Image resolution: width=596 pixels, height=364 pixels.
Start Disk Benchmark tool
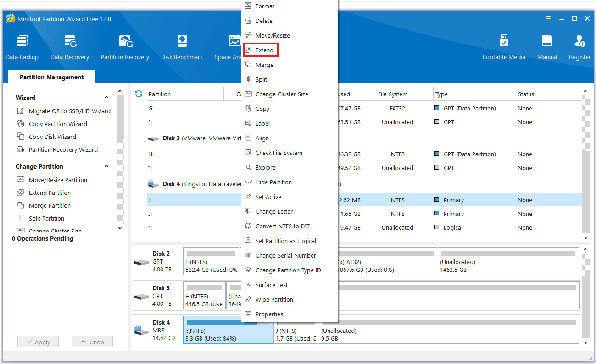(182, 47)
